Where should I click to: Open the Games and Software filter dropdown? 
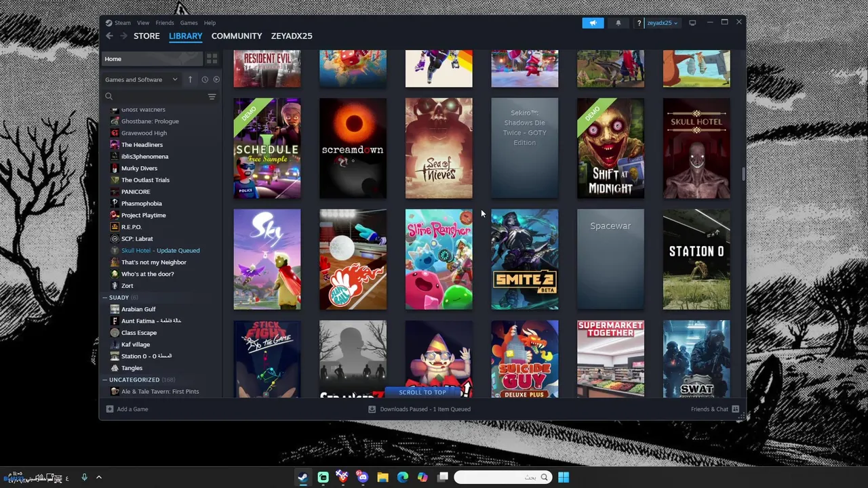point(141,79)
